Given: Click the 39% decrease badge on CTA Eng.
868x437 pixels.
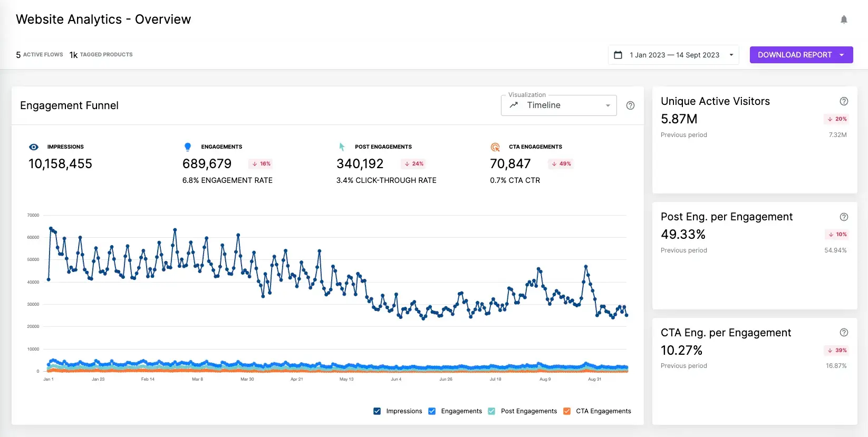Looking at the screenshot, I should click(837, 351).
